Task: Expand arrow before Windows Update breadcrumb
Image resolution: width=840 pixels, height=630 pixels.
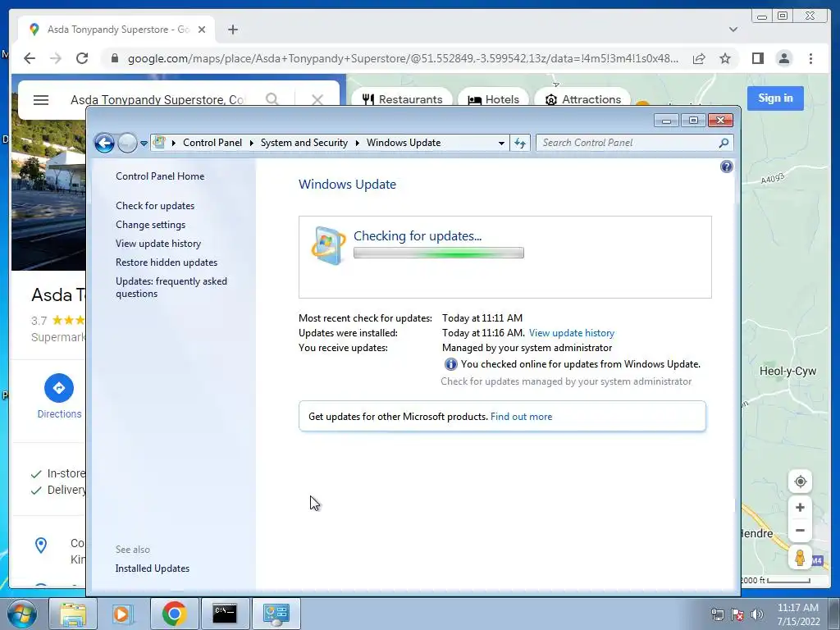Action: point(358,143)
